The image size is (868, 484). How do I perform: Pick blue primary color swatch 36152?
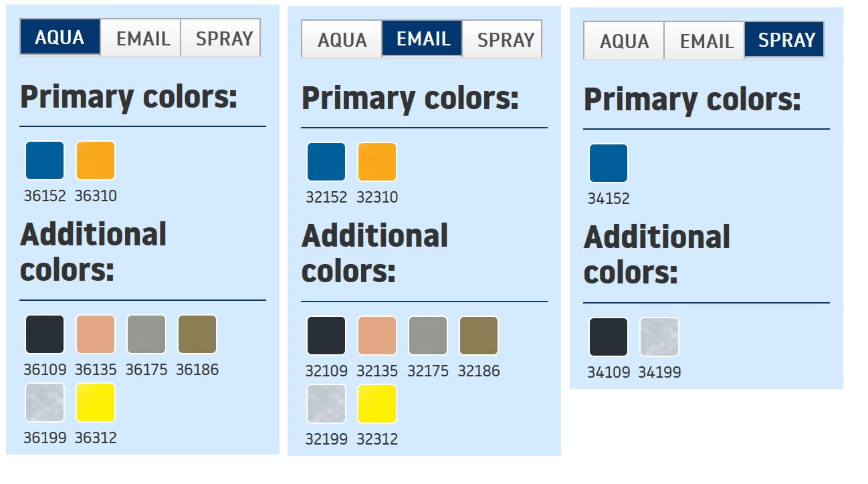click(45, 160)
